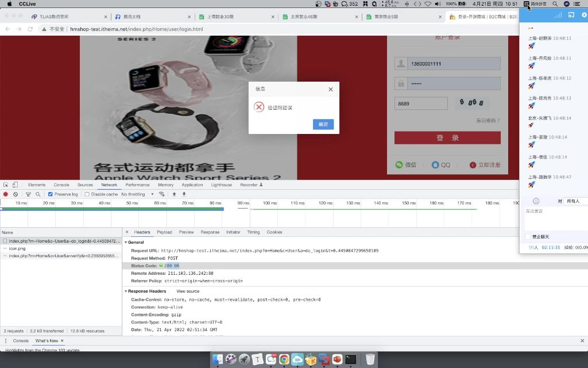The width and height of the screenshot is (588, 368).
Task: Click 确定 in the error dialog
Action: pyautogui.click(x=323, y=124)
